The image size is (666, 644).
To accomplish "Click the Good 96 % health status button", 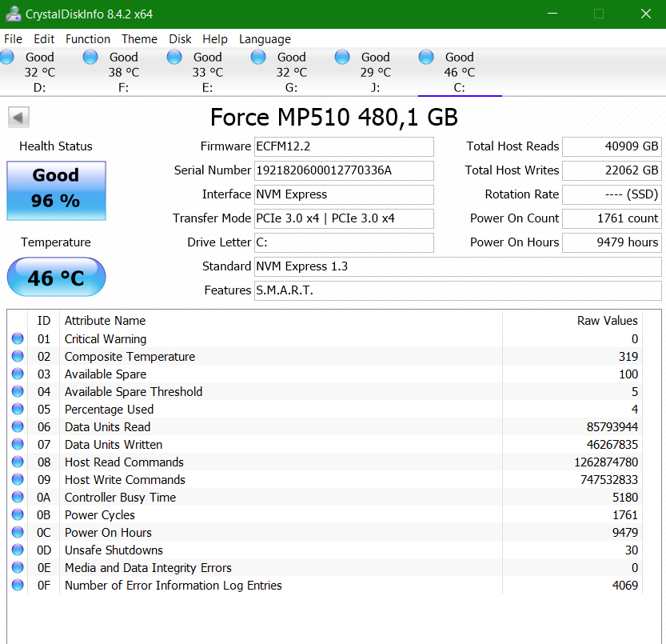I will pos(56,190).
